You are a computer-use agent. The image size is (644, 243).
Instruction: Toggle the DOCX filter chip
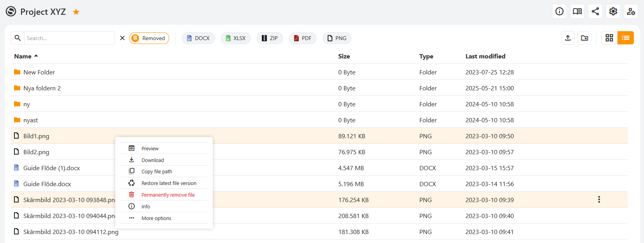(198, 38)
